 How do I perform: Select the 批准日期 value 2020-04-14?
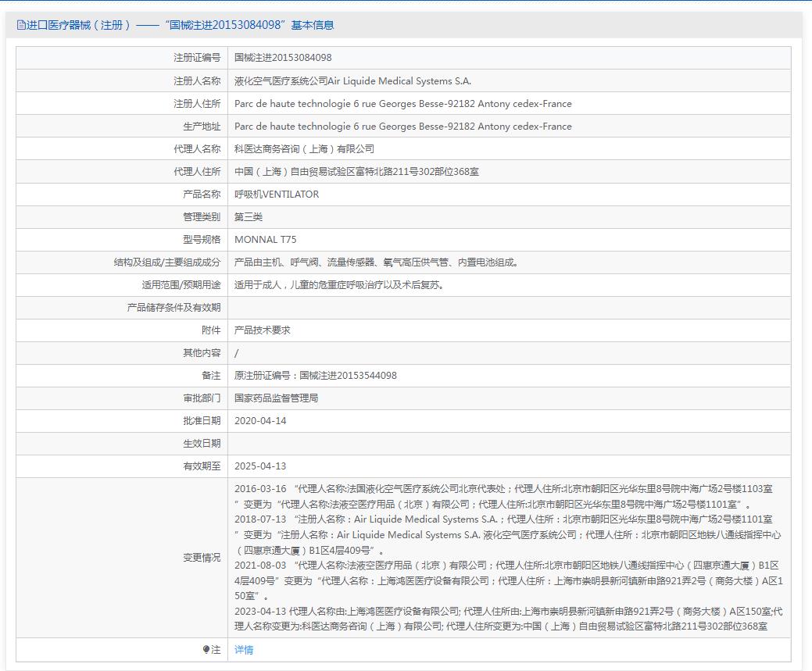(262, 420)
